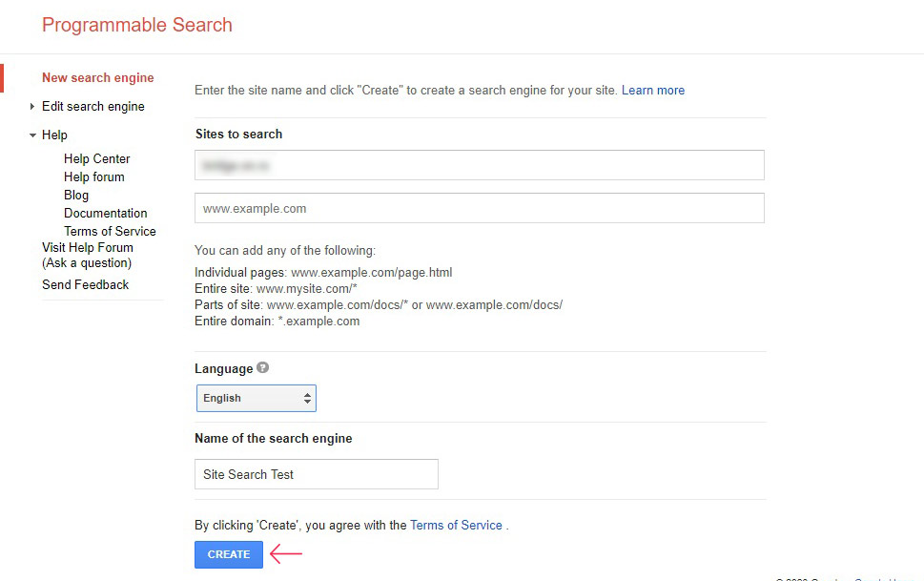Viewport: 924px width, 581px height.
Task: Open the Terms of Service link above Create
Action: [456, 525]
